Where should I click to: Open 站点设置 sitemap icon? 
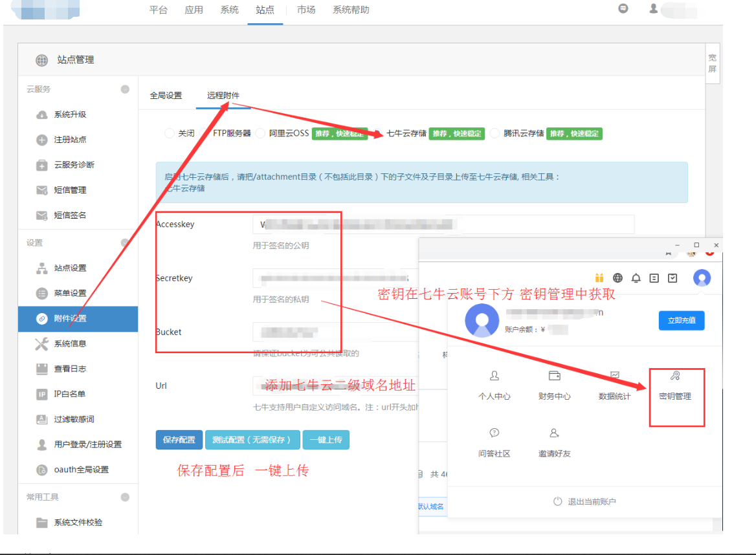42,268
